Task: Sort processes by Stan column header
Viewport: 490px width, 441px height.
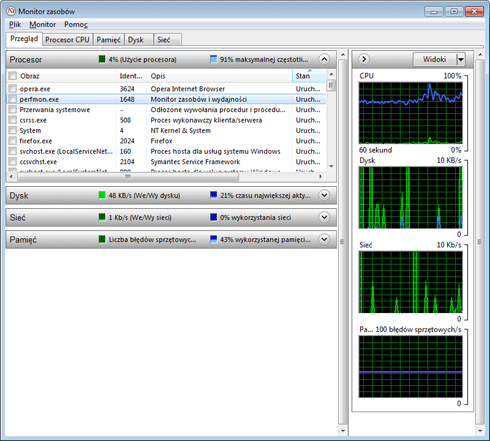Action: tap(309, 76)
